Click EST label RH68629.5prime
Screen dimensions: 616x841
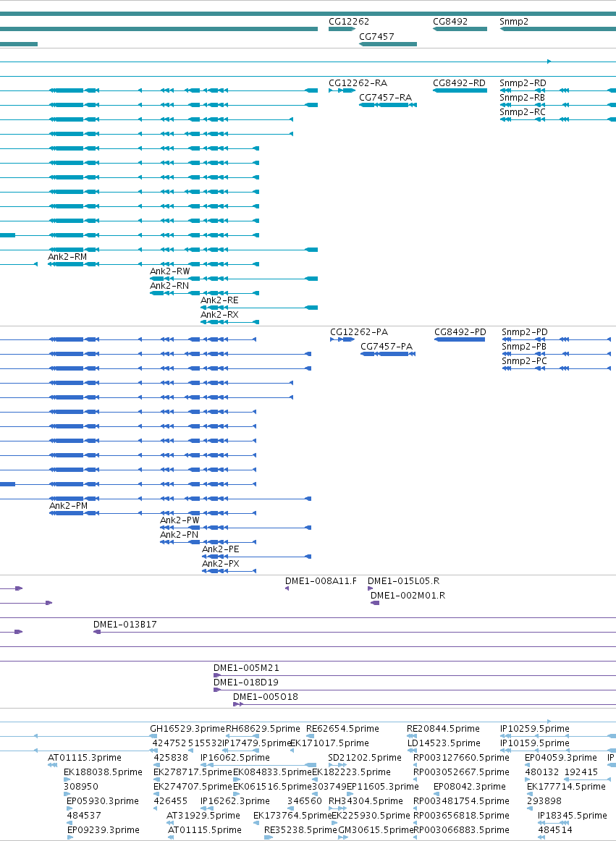(263, 728)
